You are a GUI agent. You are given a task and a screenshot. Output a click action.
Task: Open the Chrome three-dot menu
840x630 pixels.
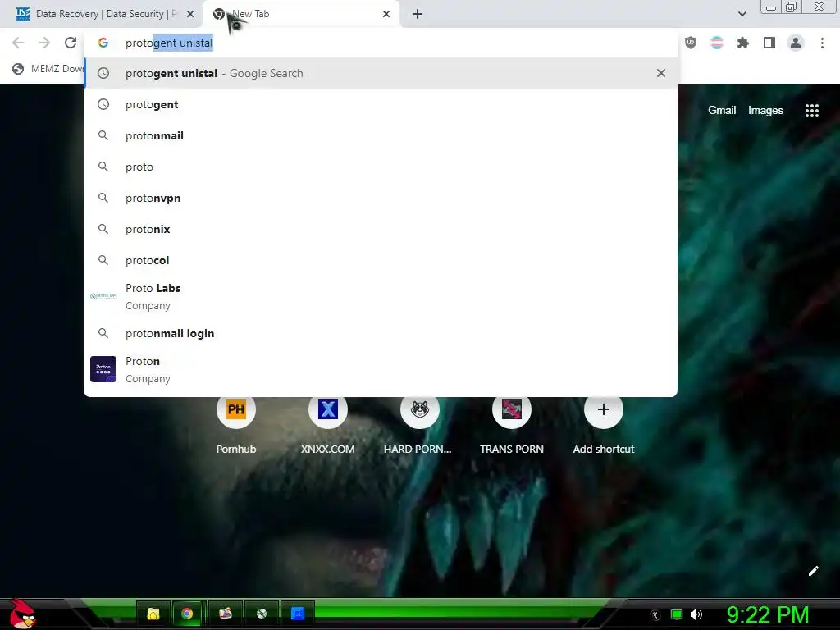(822, 43)
